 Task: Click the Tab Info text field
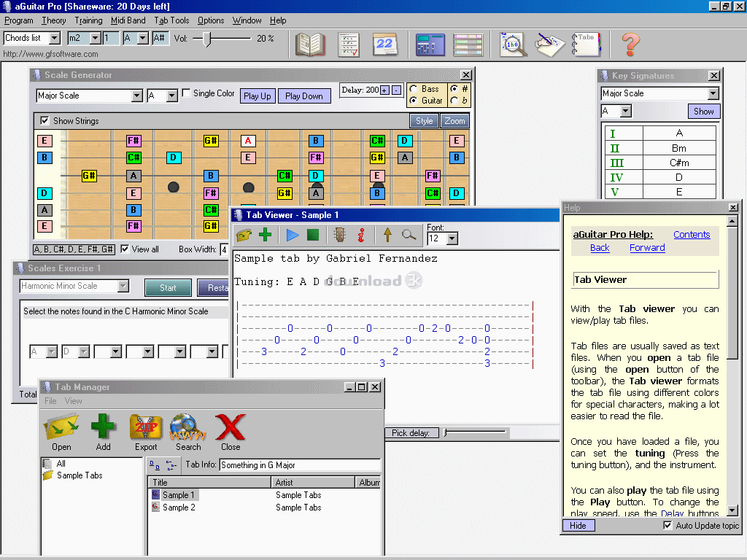(x=300, y=464)
